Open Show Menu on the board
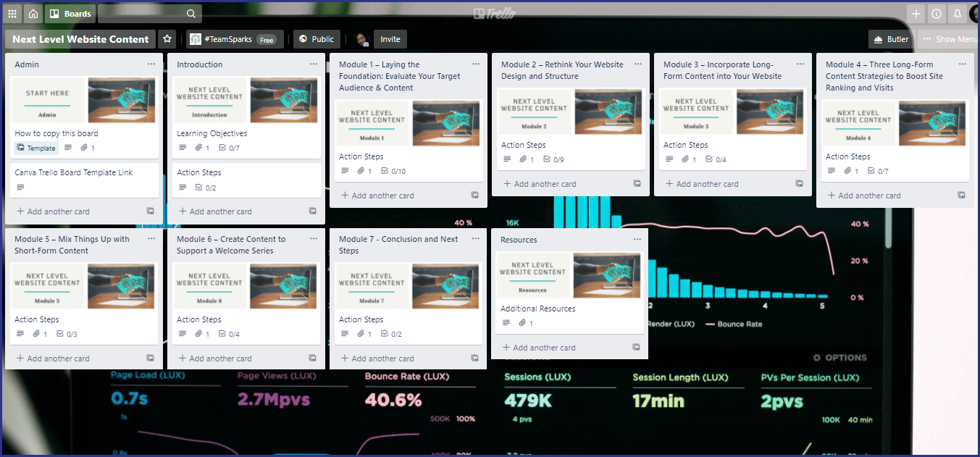The image size is (980, 457). click(949, 39)
